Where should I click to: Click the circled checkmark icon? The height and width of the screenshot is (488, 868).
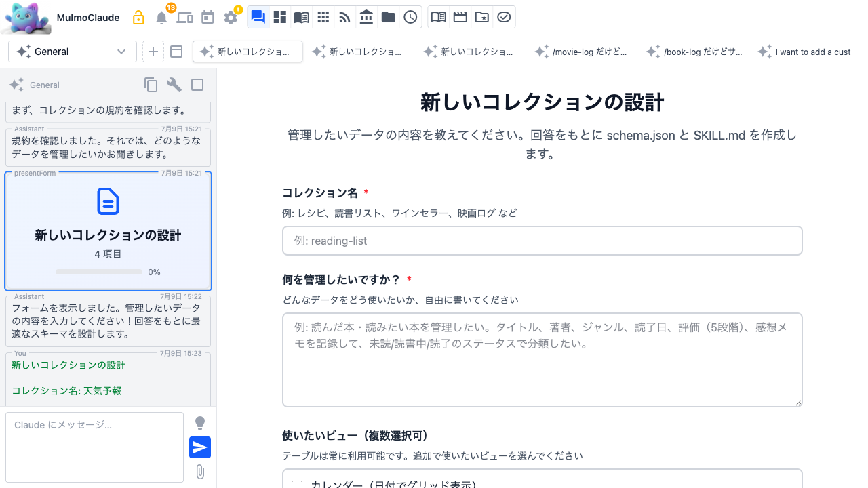tap(504, 18)
